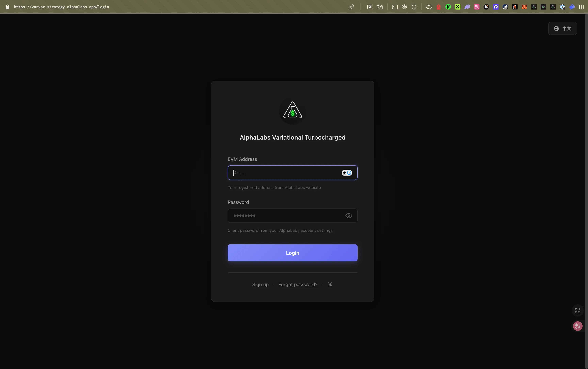Click the MetaMask fox extension icon

[524, 7]
